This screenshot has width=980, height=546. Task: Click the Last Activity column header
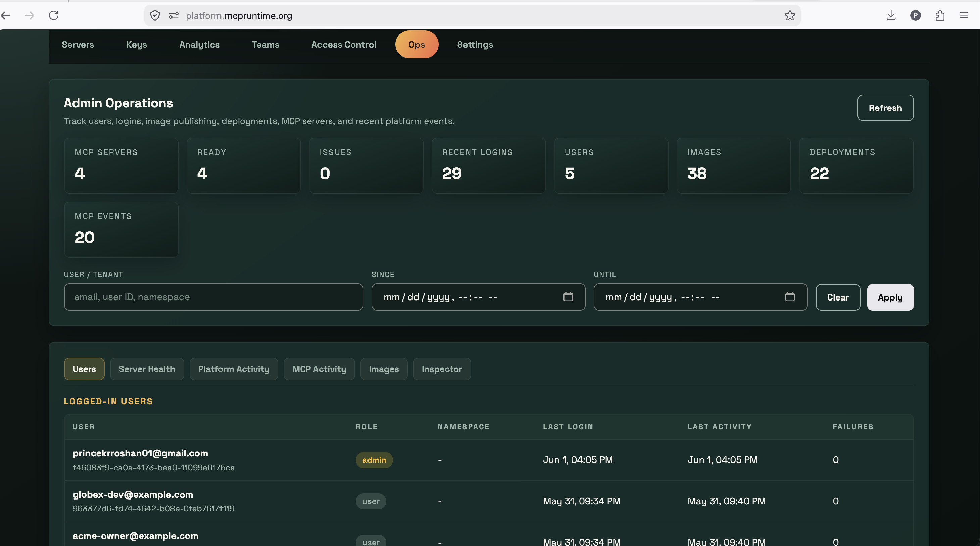(x=720, y=427)
